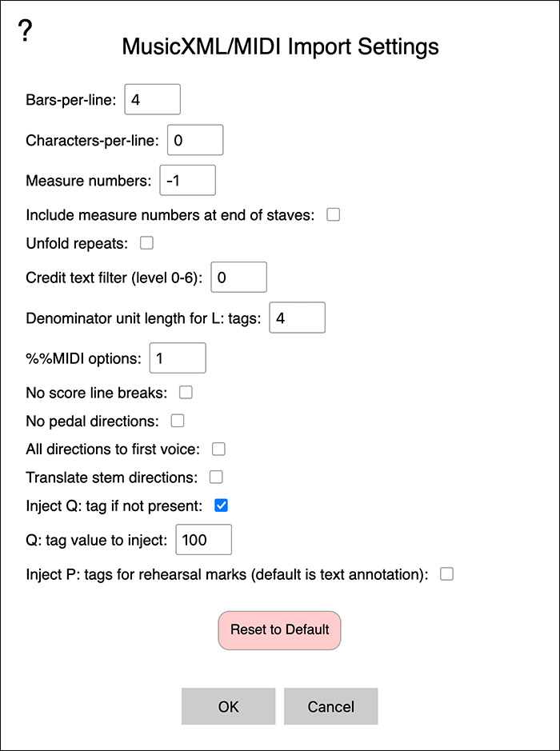Tick the Unfold repeats checkbox

click(x=146, y=243)
